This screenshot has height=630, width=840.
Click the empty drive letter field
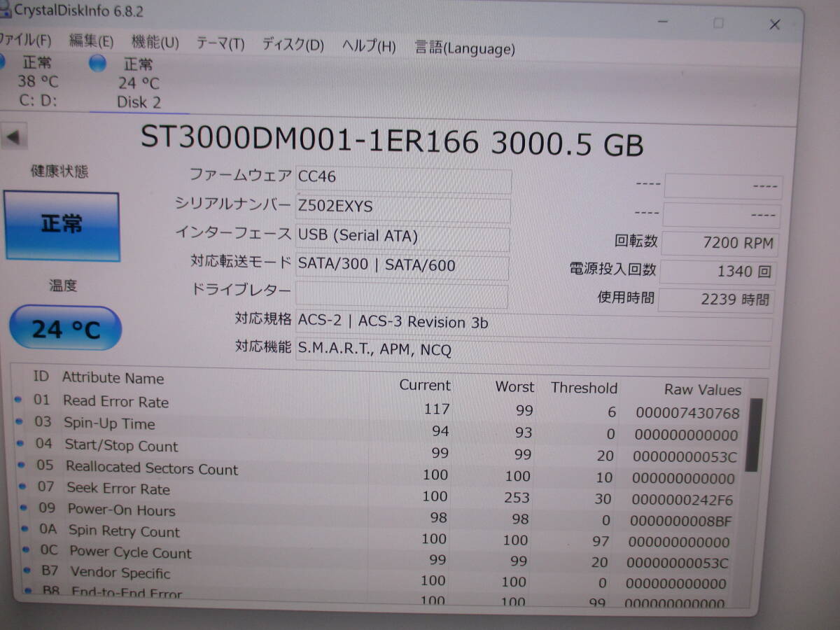point(401,295)
